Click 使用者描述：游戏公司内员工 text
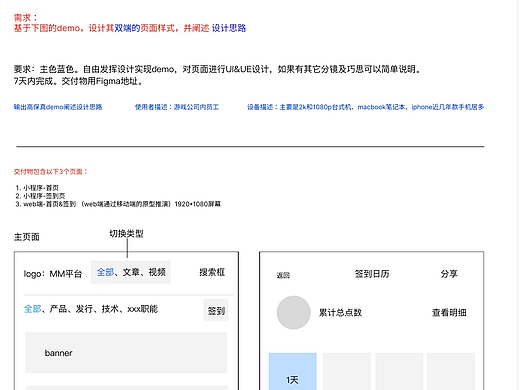520x390 pixels. coord(177,107)
